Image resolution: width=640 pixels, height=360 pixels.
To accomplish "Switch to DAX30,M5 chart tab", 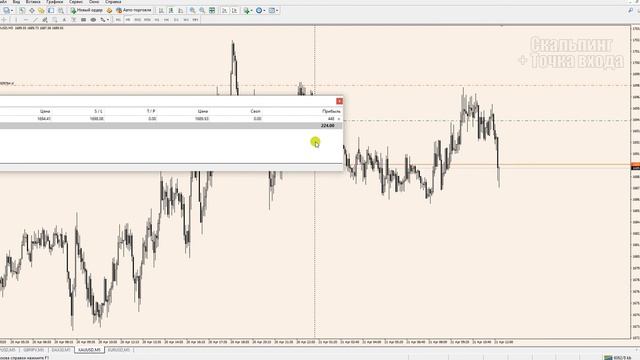I will click(x=61, y=350).
